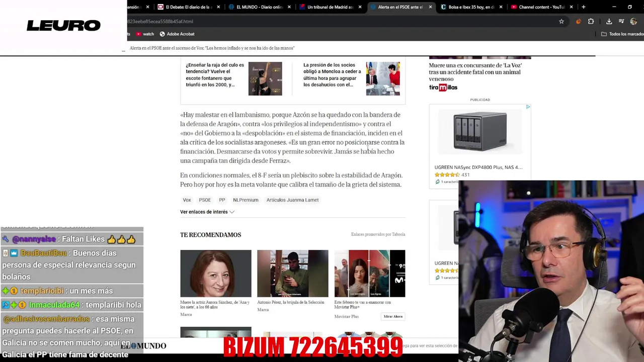Screen dimensions: 644x362
Task: Close the Channel content YouTube tab
Action: click(x=571, y=7)
